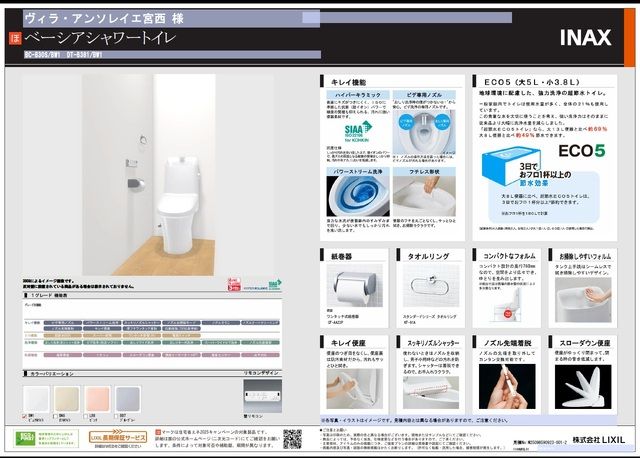Tick the checkbox under the blue-gray color swatch
The image size is (640, 458).
(116, 416)
